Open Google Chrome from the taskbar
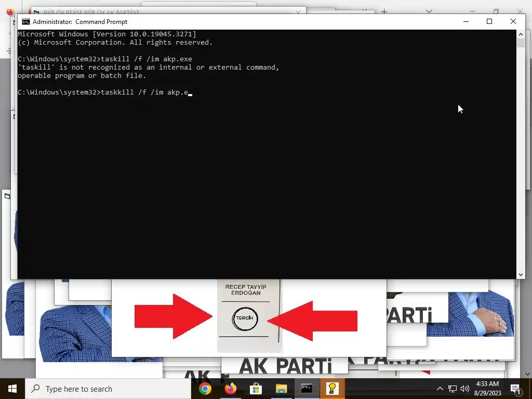The image size is (532, 399). coord(205,389)
